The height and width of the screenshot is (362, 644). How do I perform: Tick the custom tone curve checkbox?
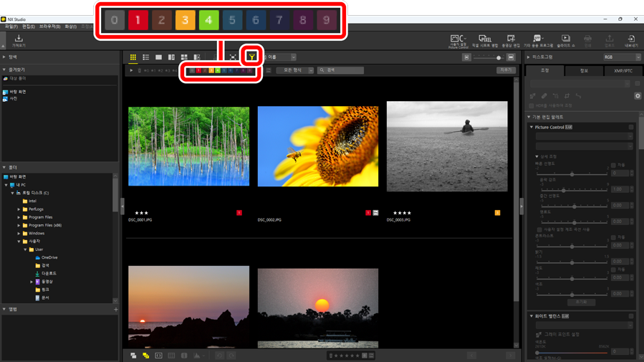click(x=539, y=229)
